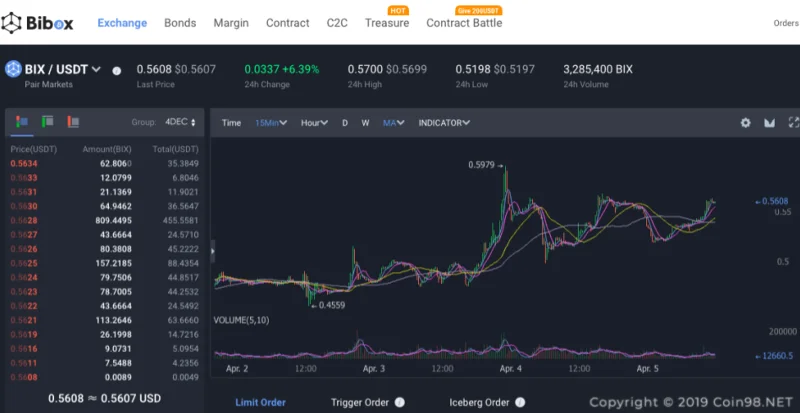Click Amount(BIX) column header
This screenshot has height=413, width=800.
pyautogui.click(x=107, y=149)
